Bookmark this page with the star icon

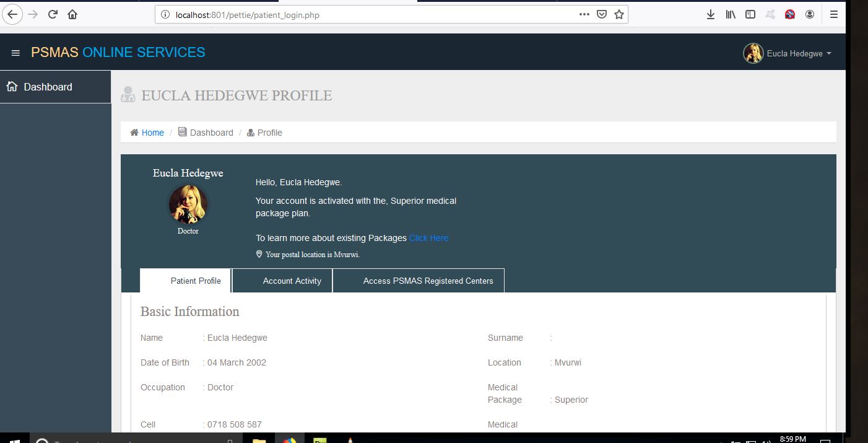click(x=618, y=14)
